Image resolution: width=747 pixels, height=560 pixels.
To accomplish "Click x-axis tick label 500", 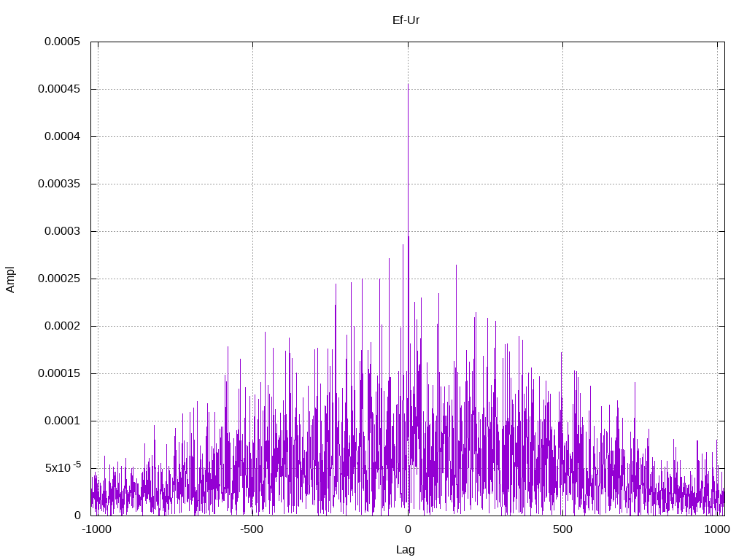I will click(562, 529).
